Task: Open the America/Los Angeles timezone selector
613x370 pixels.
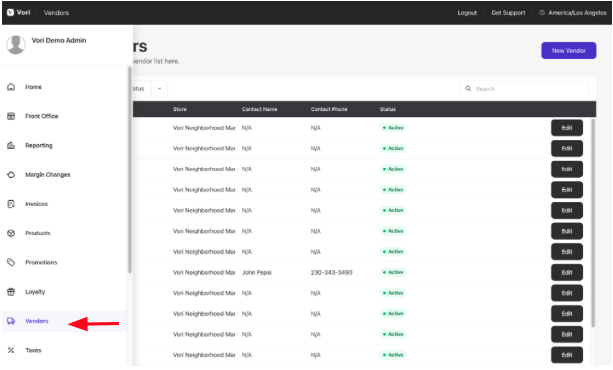Action: (x=573, y=13)
